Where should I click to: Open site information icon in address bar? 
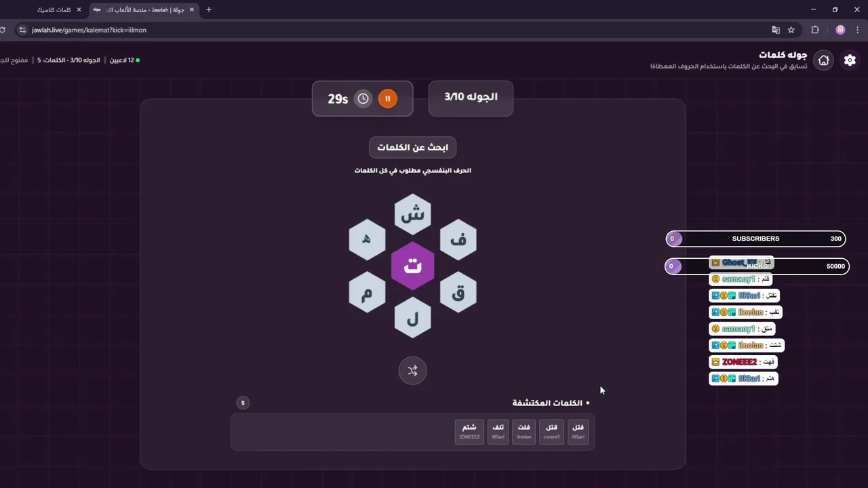coord(22,30)
